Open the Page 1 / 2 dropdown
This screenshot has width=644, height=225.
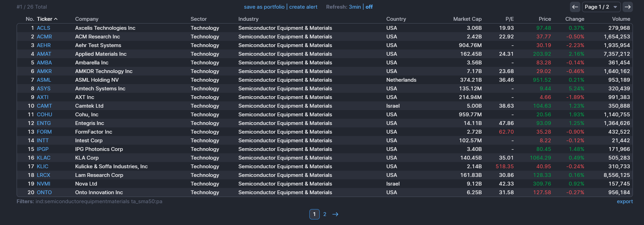(x=601, y=7)
